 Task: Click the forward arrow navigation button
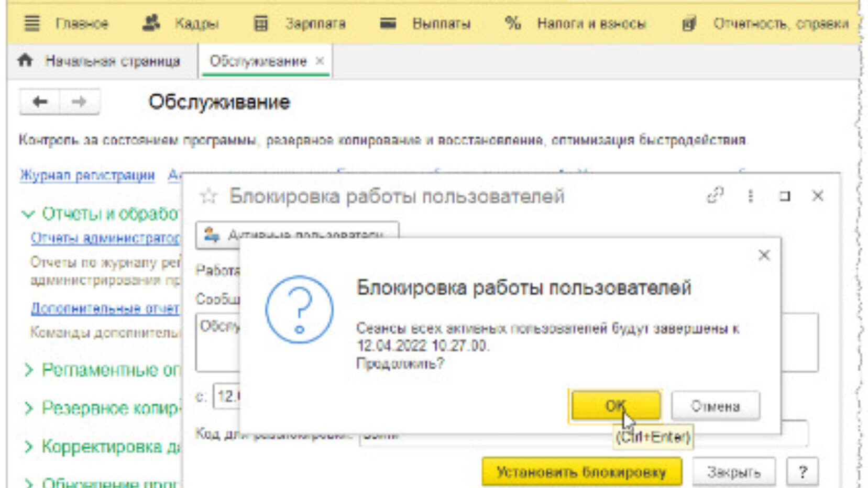pyautogui.click(x=79, y=102)
